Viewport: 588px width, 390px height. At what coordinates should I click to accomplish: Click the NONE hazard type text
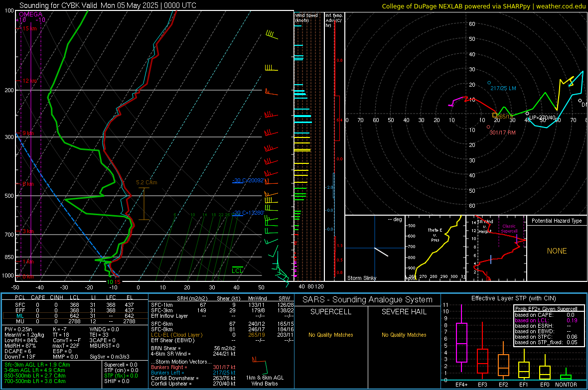pyautogui.click(x=557, y=251)
